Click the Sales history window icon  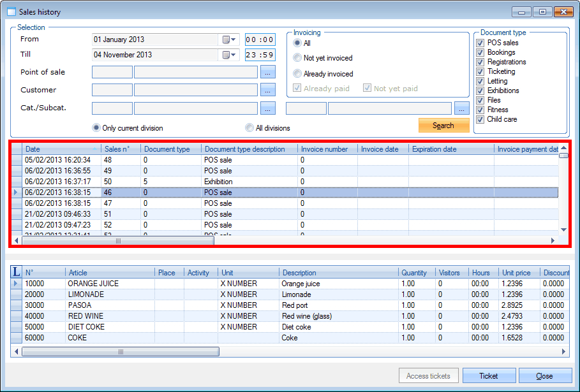click(11, 11)
